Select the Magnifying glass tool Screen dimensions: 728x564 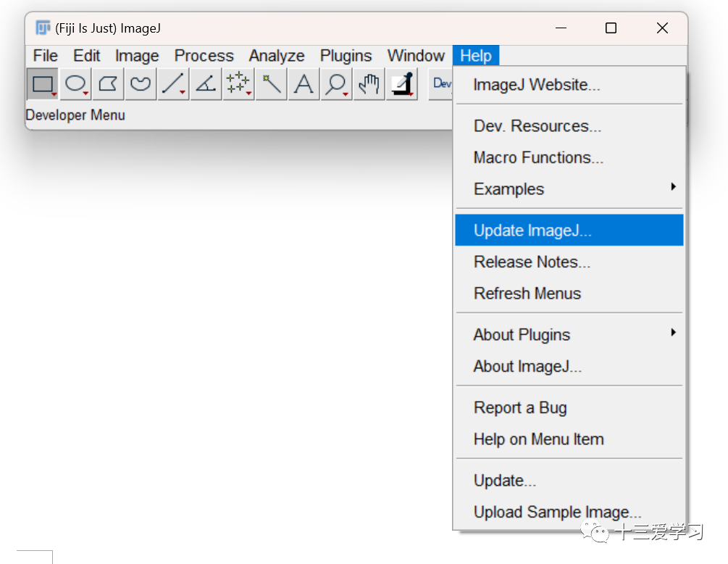click(x=336, y=84)
